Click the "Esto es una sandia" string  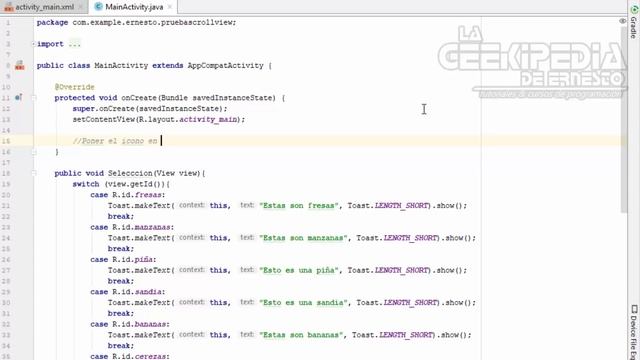tap(304, 302)
